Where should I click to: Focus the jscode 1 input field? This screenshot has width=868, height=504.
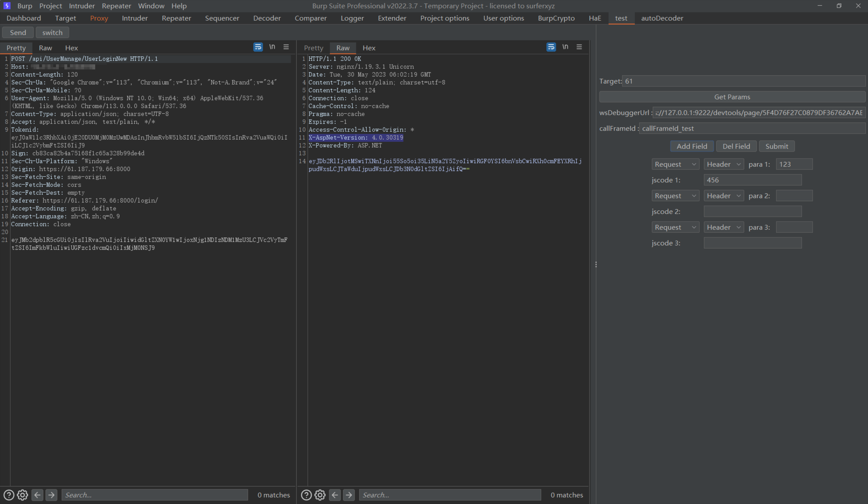coord(752,180)
